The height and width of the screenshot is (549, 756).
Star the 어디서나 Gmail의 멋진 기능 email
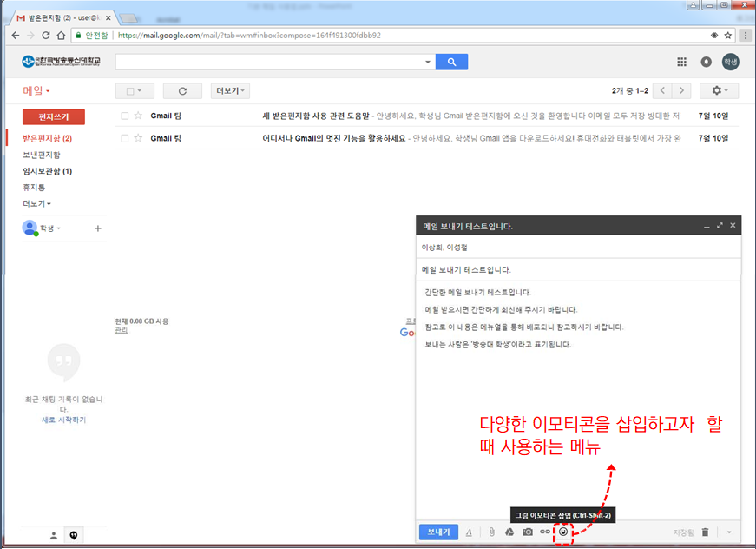click(x=138, y=138)
